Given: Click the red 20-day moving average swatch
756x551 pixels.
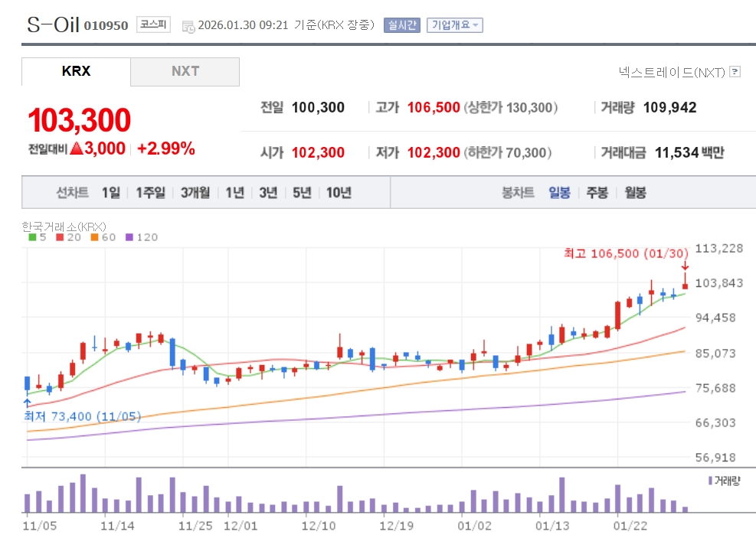Looking at the screenshot, I should coord(60,237).
